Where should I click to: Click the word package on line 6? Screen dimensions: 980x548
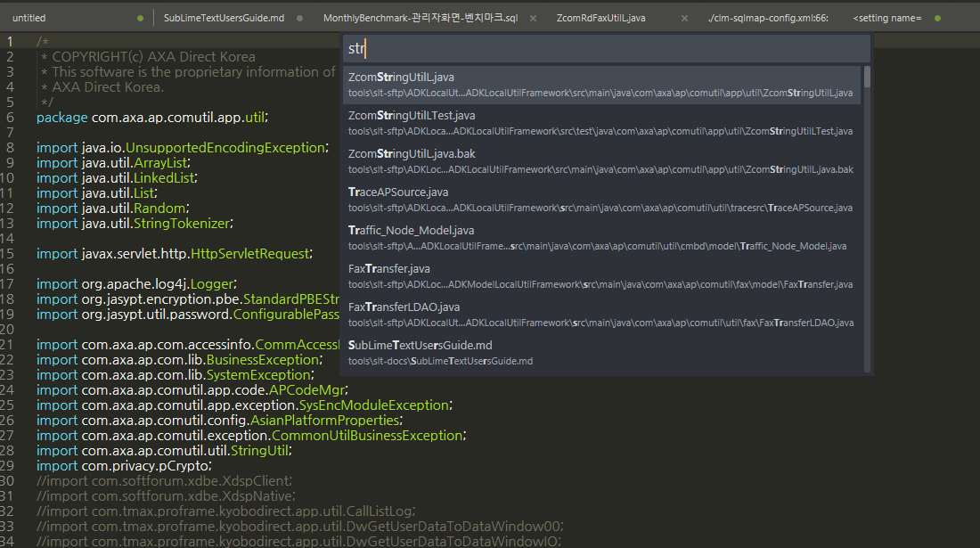click(x=61, y=118)
